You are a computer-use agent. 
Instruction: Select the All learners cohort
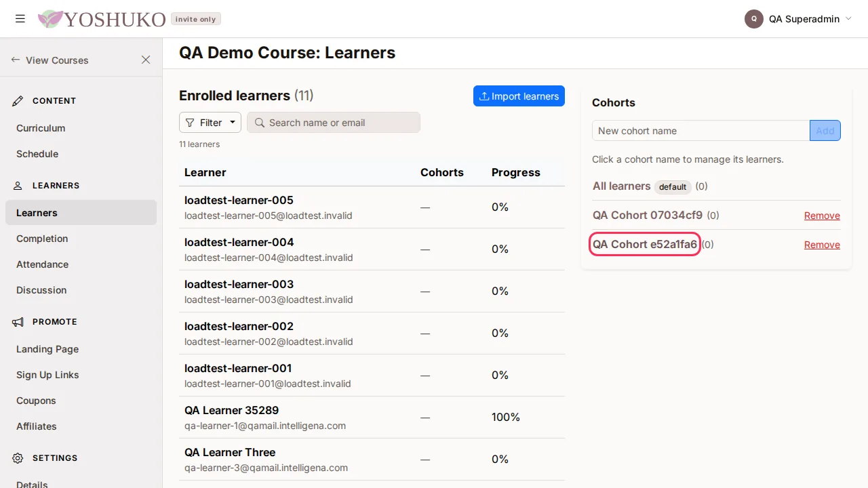click(621, 186)
